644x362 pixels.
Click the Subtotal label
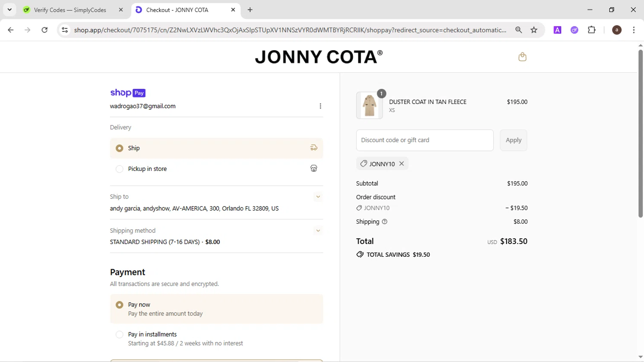(367, 183)
